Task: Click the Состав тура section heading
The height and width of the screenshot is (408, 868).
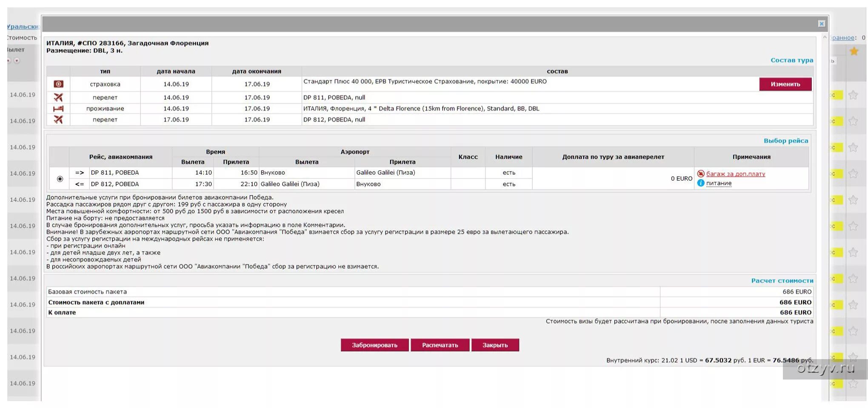Action: (x=792, y=60)
